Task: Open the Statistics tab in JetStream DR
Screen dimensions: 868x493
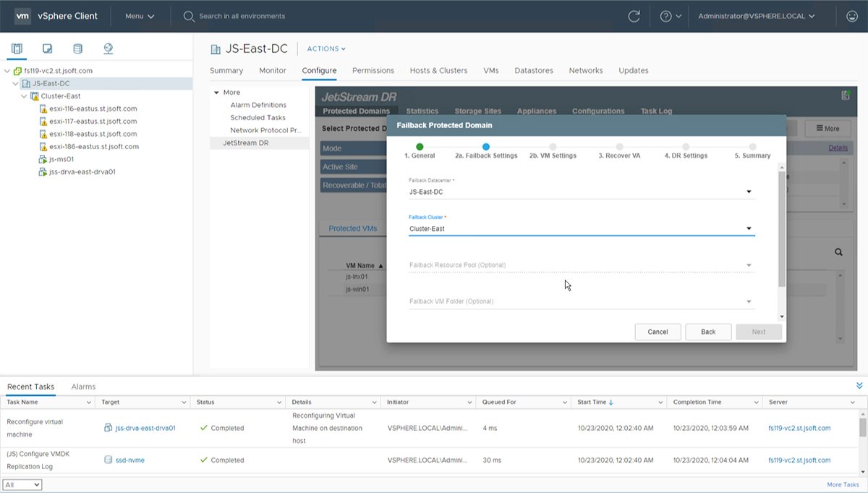Action: (x=422, y=111)
